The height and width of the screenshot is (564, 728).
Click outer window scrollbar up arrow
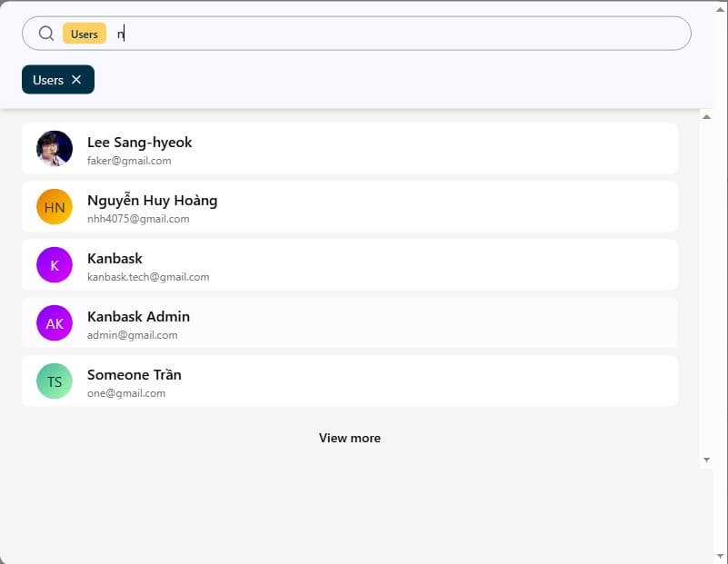click(x=720, y=9)
